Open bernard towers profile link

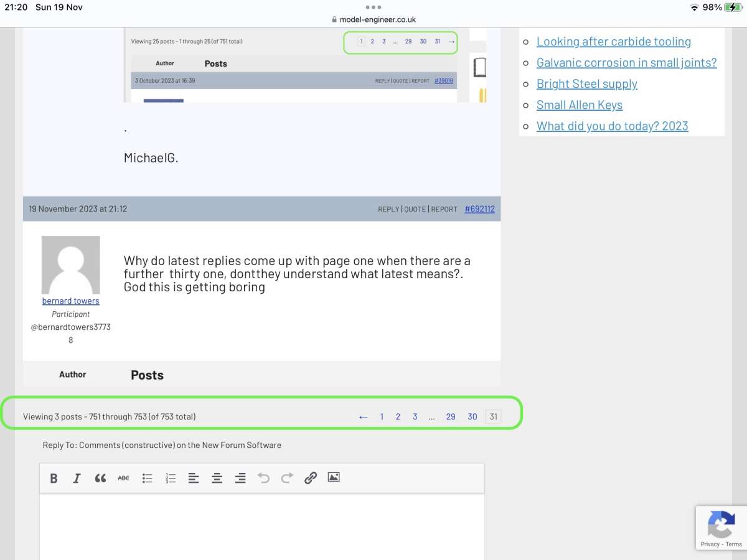(x=70, y=301)
